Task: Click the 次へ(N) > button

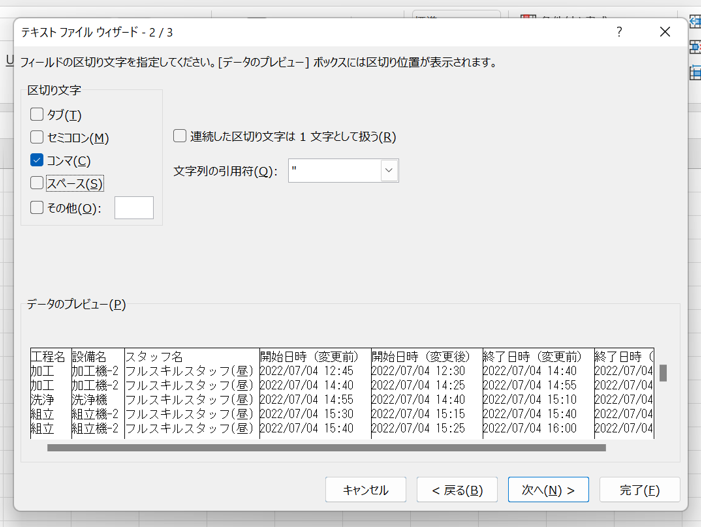Action: [x=548, y=490]
